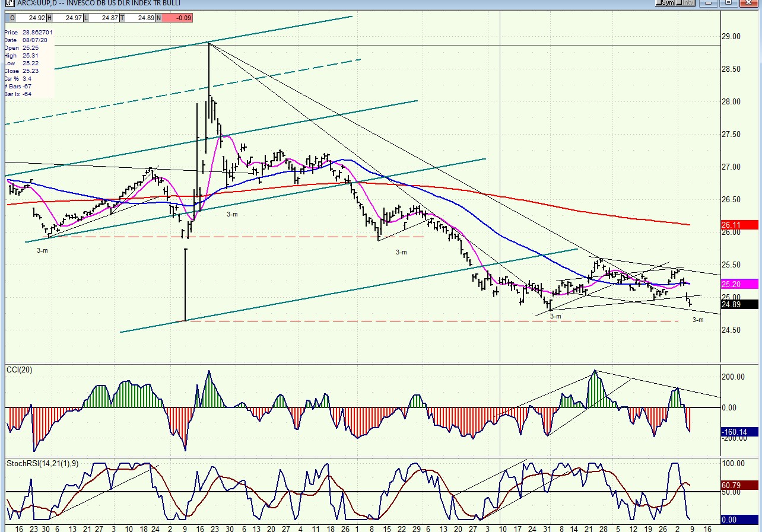762x532 pixels.
Task: Close the UUP chart window
Action: (x=750, y=3)
